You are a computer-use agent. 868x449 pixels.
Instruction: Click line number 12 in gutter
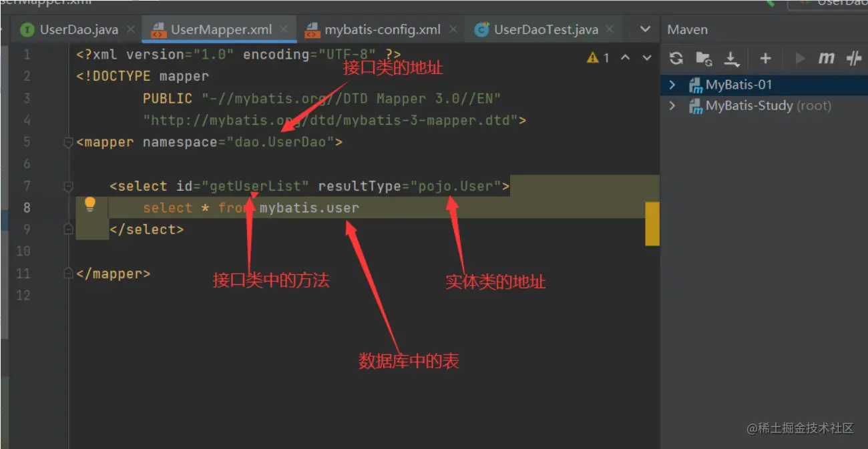tap(23, 295)
